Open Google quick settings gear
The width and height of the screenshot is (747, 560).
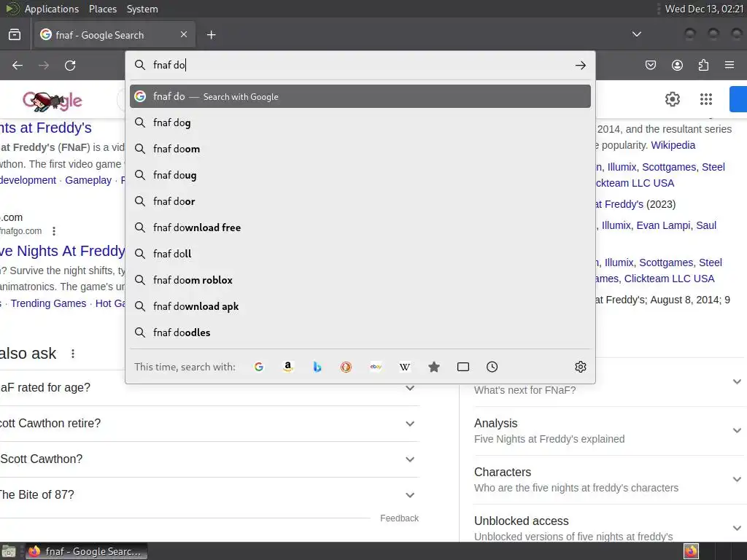point(672,99)
